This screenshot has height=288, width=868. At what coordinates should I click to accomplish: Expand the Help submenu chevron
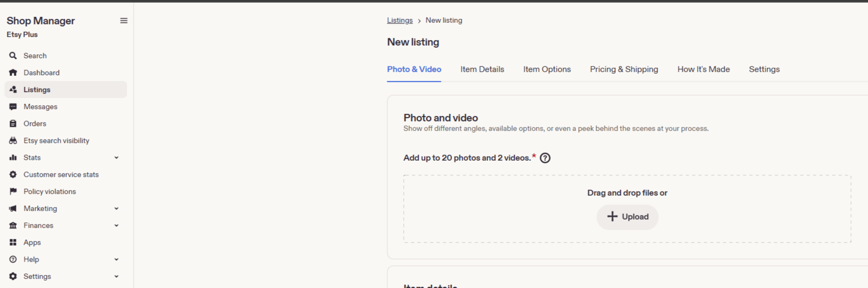[117, 259]
